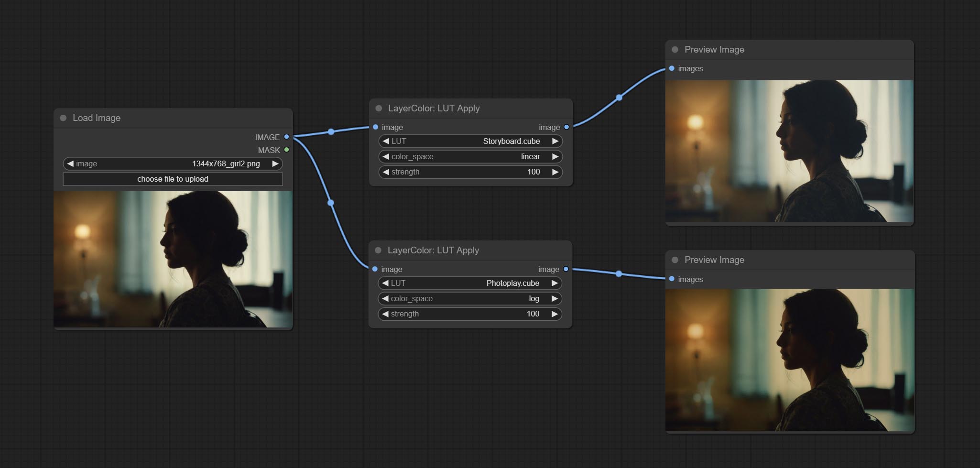980x468 pixels.
Task: Collapse the Load Image node via its dot
Action: (63, 118)
